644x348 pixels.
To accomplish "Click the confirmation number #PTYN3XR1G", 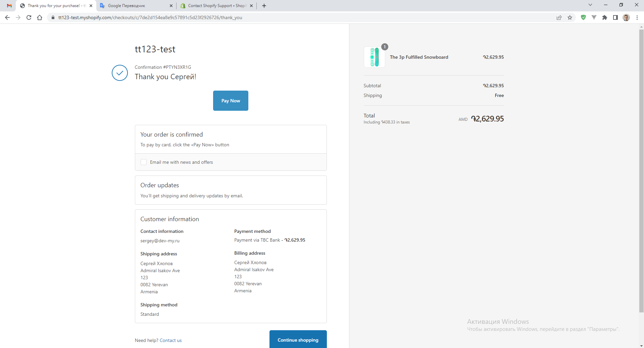I will click(177, 67).
